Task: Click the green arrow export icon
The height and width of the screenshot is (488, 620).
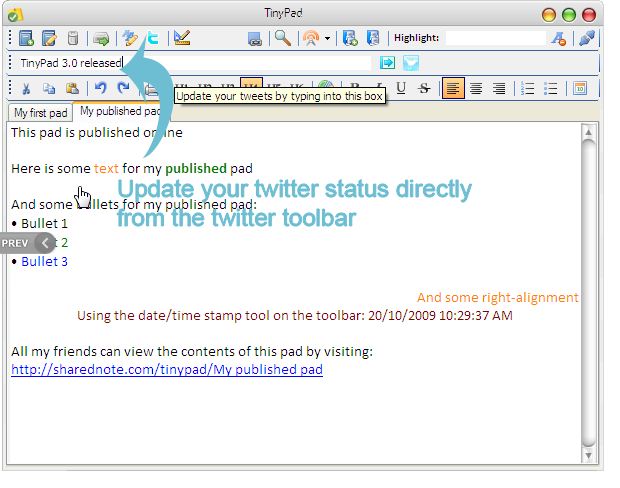Action: pyautogui.click(x=101, y=39)
